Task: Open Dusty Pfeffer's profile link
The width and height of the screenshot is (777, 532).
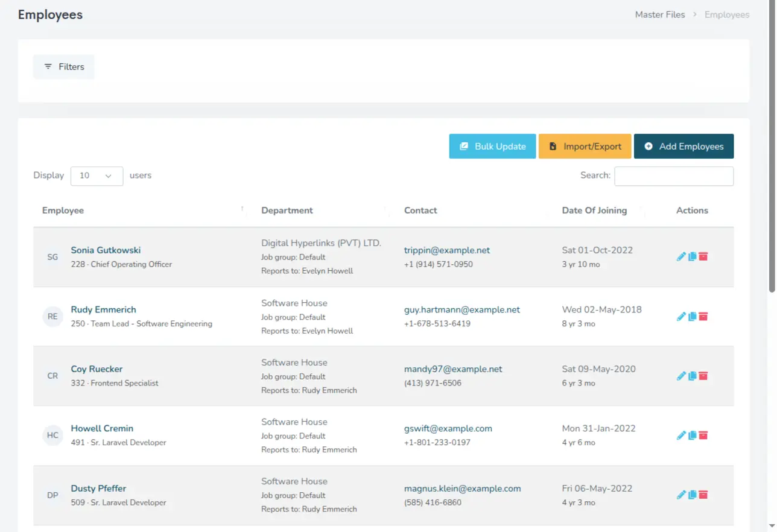Action: click(x=98, y=489)
